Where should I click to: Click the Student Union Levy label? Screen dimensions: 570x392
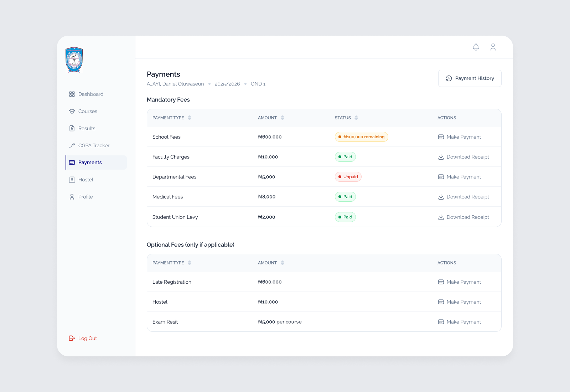coord(175,217)
